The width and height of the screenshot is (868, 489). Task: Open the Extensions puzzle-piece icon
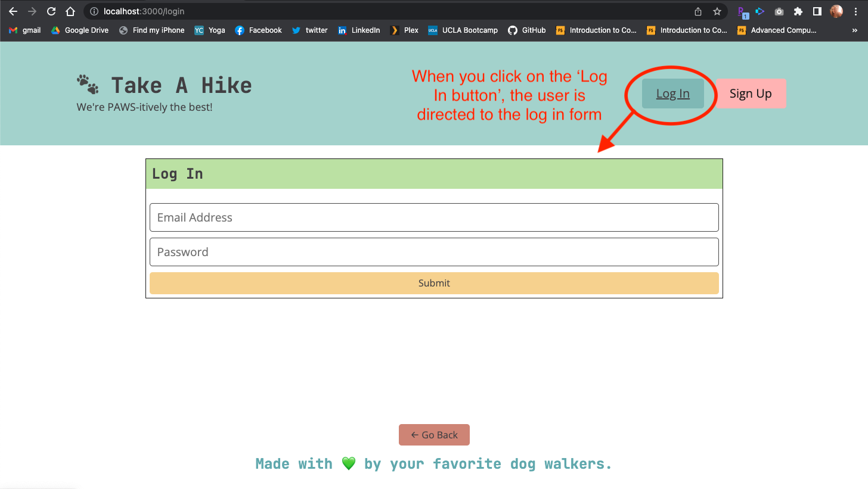[x=798, y=11]
